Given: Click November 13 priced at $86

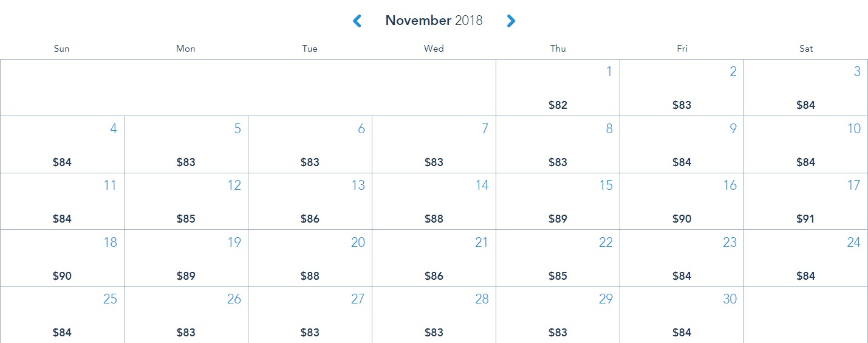Looking at the screenshot, I should pyautogui.click(x=310, y=201).
